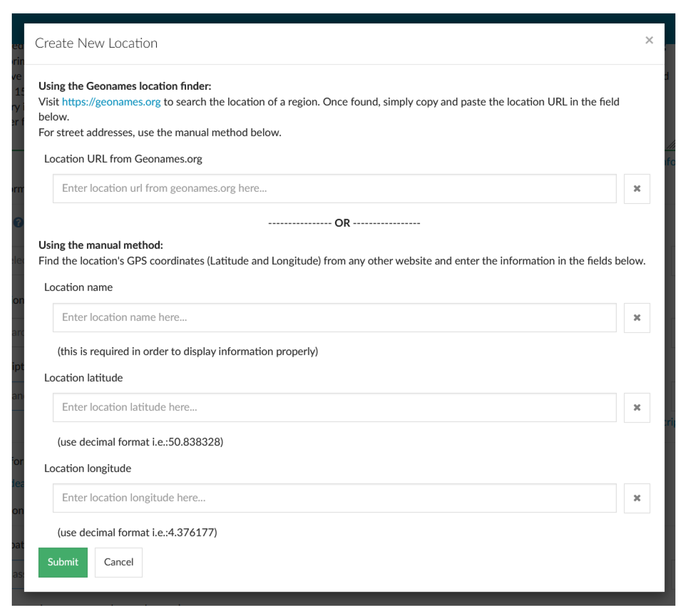Clear the location name field

(x=636, y=318)
